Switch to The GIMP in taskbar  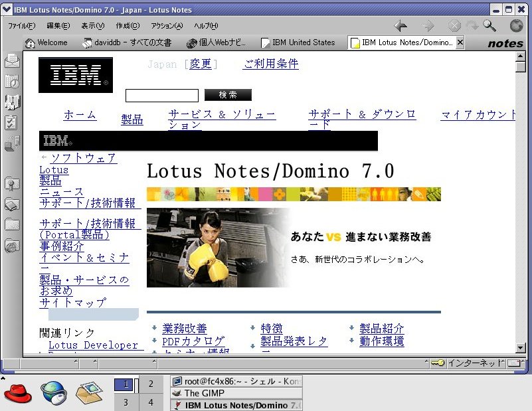coord(236,393)
